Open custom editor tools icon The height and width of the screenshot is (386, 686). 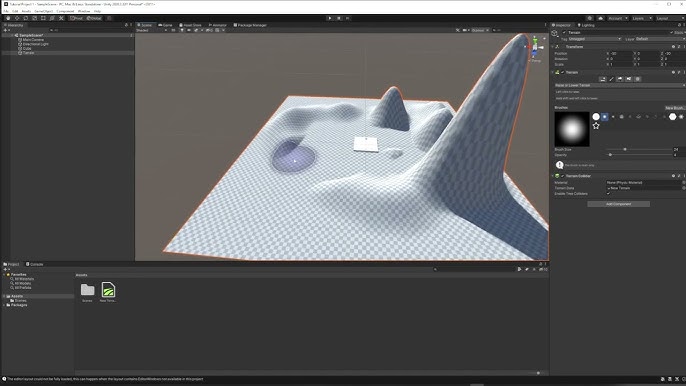[x=61, y=18]
